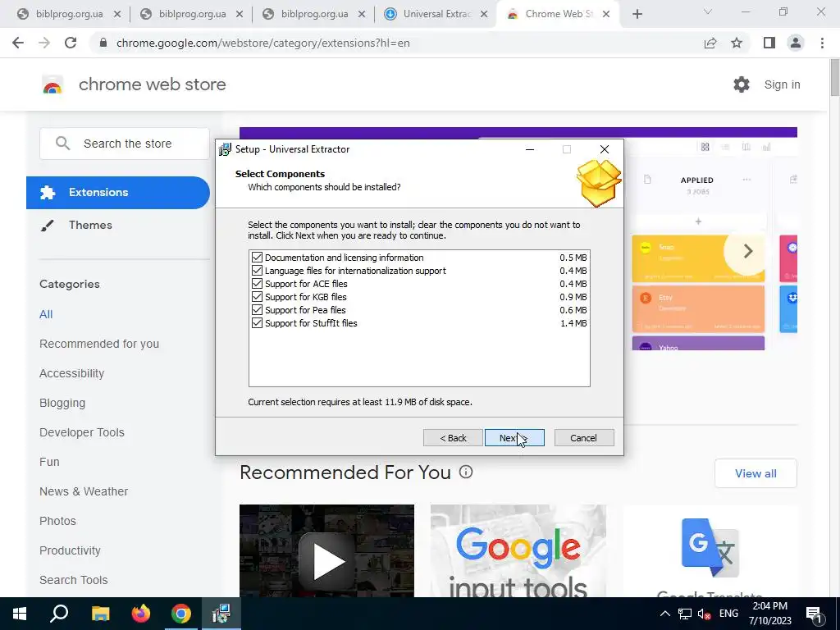Open Chrome profile avatar icon
This screenshot has width=840, height=630.
(796, 43)
